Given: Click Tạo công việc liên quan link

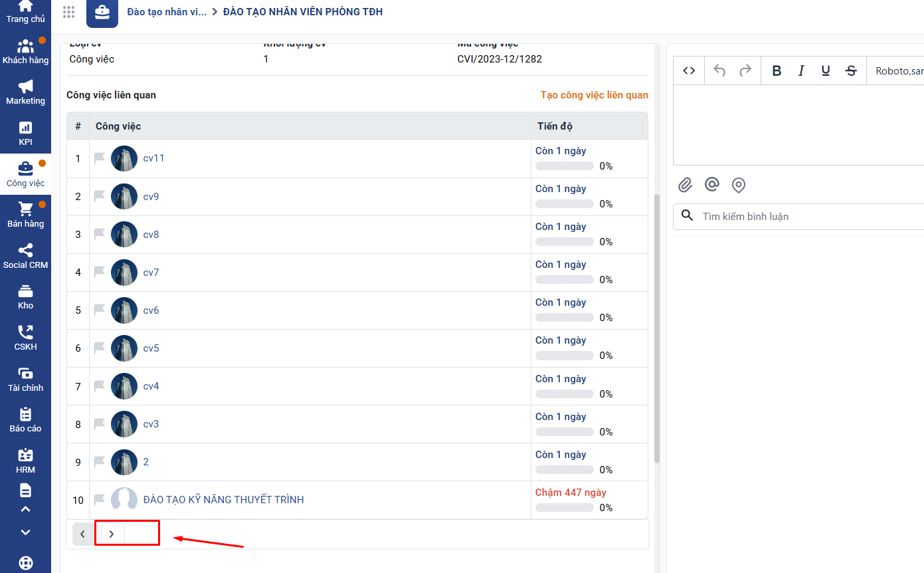Looking at the screenshot, I should pos(594,95).
